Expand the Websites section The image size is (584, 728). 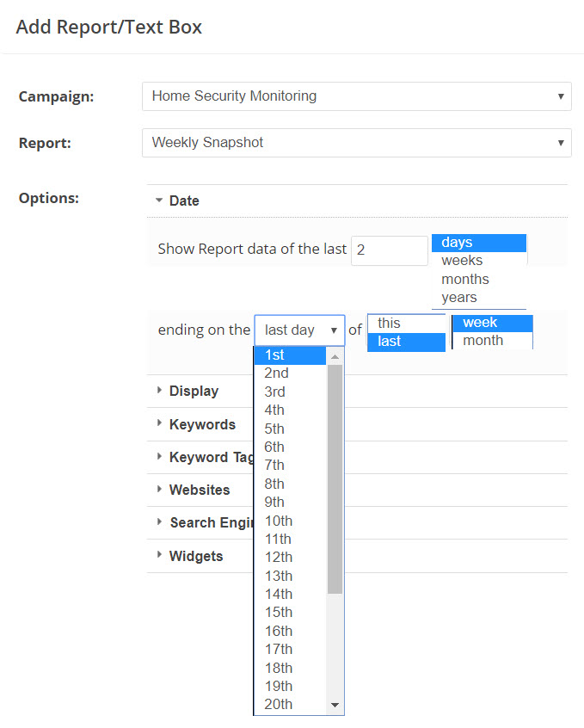pyautogui.click(x=200, y=490)
